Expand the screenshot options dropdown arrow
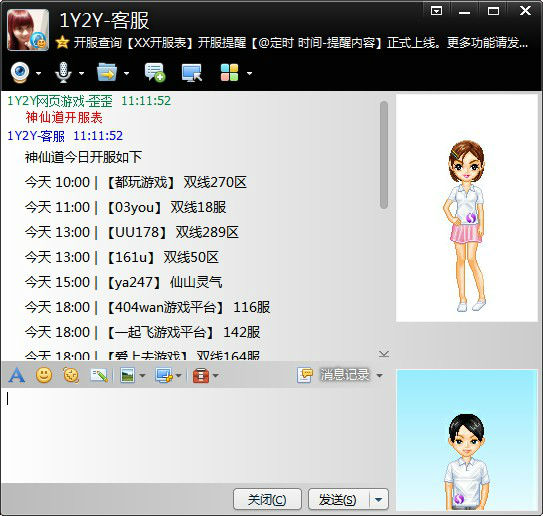Viewport: 543px width, 516px height. coord(178,375)
